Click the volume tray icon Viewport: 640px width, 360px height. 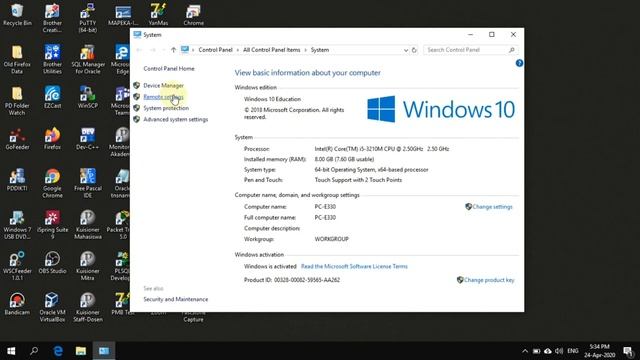coord(559,351)
